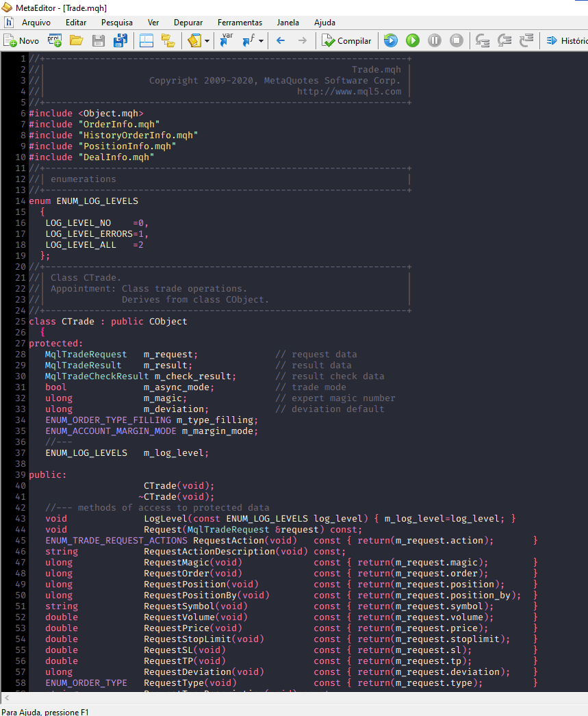The width and height of the screenshot is (588, 716).
Task: Click "RequestPositionBy(void)" on line 50
Action: coord(207,596)
